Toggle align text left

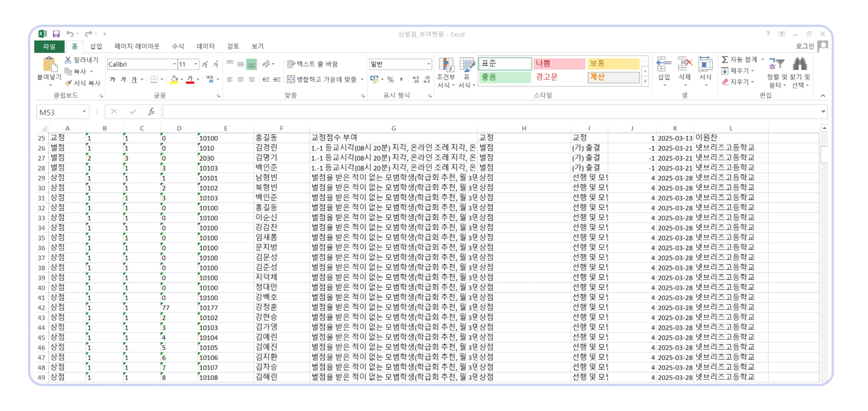(230, 79)
